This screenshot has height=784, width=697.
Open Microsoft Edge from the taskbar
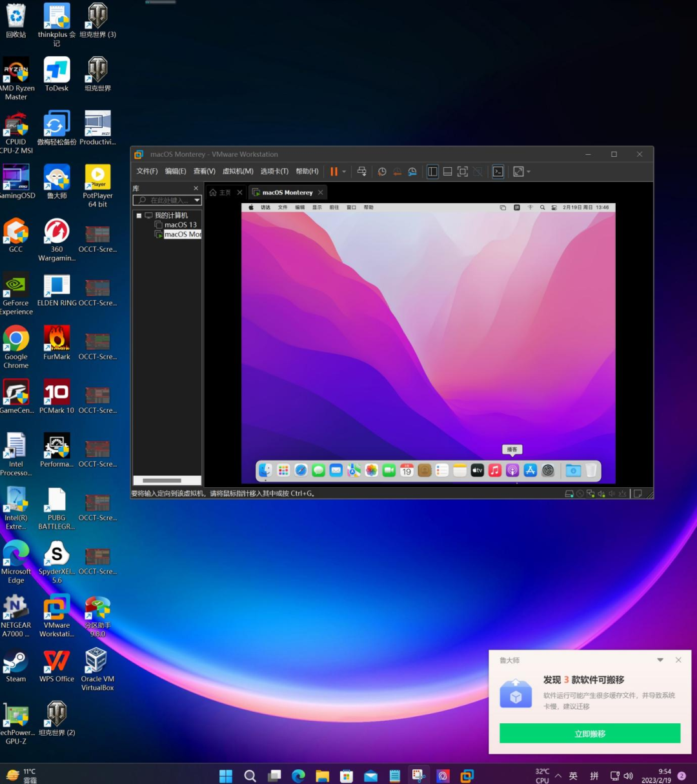(298, 776)
